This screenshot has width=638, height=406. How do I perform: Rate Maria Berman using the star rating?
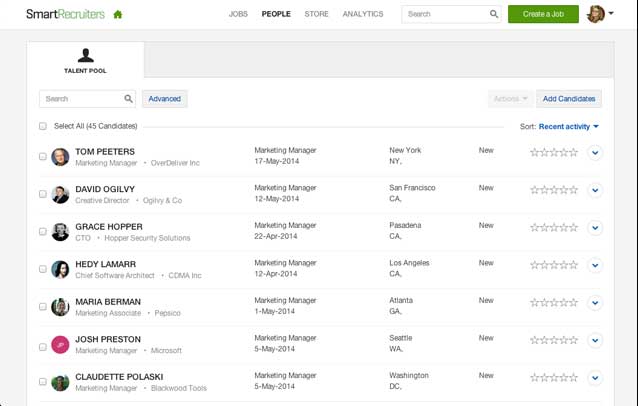pyautogui.click(x=554, y=303)
